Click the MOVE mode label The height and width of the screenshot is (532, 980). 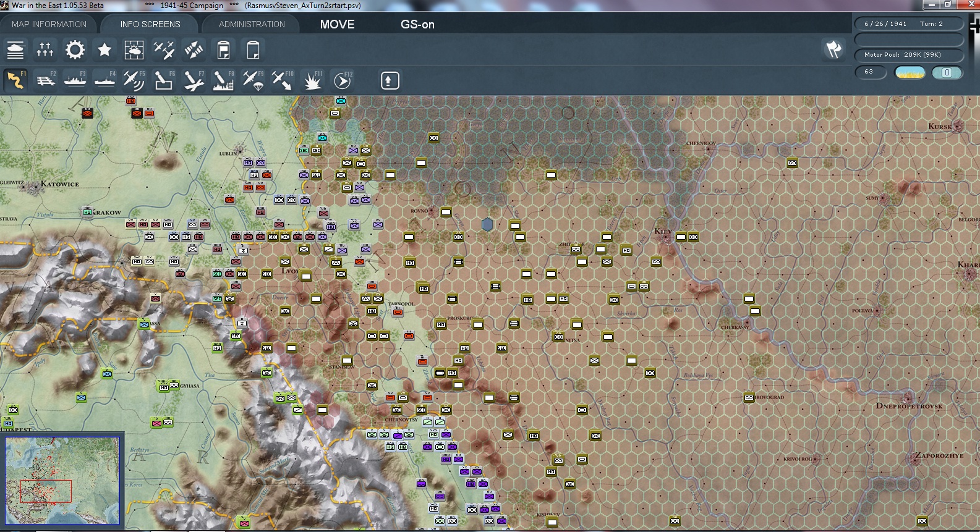click(338, 25)
